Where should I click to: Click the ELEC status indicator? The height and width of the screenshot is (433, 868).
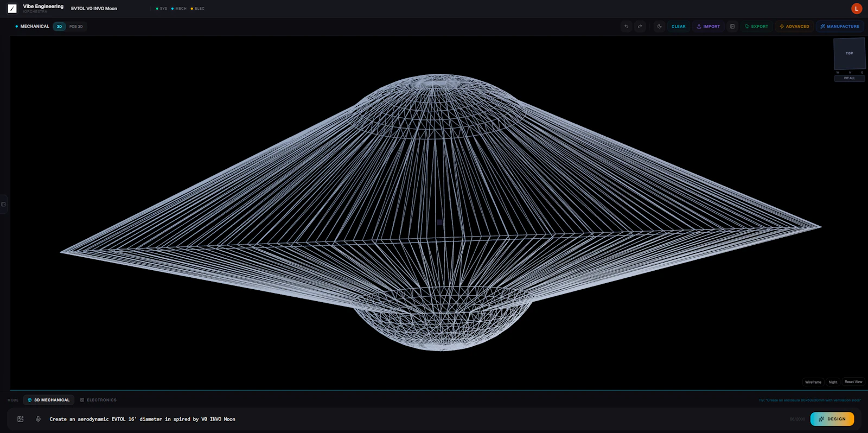[197, 9]
